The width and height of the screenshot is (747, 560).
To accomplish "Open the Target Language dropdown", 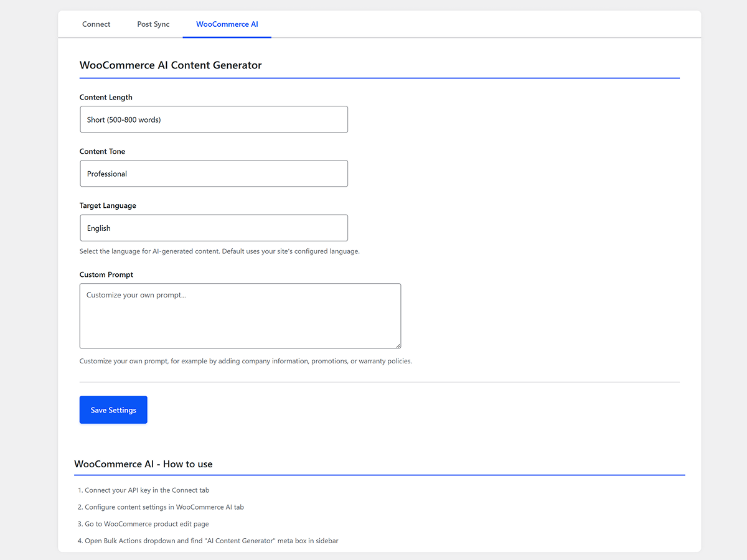I will point(214,228).
